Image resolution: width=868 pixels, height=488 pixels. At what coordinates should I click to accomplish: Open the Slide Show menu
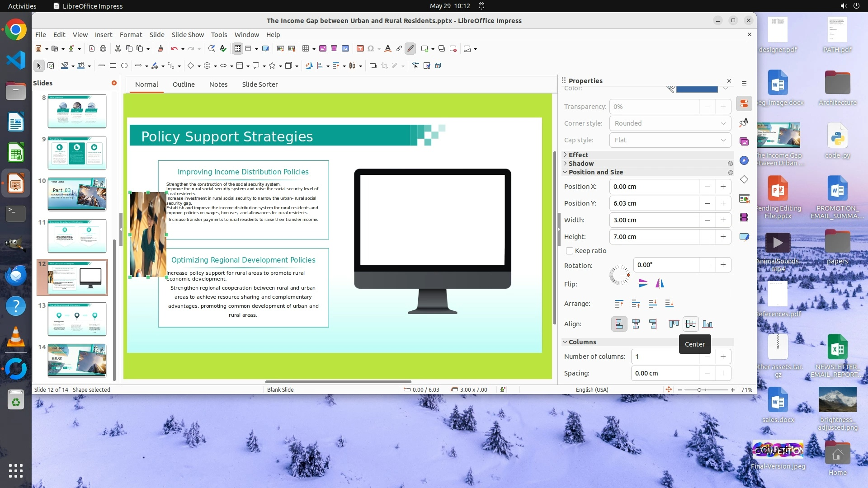pyautogui.click(x=188, y=35)
